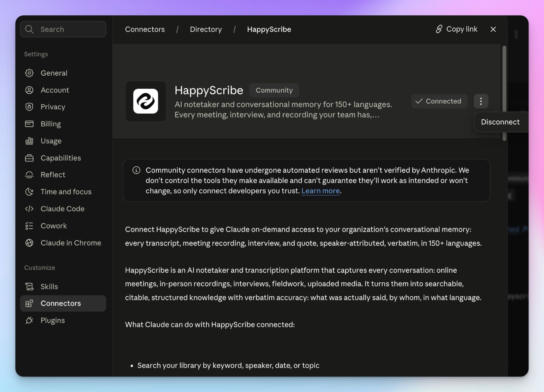
Task: Click the HappyScribe title heading
Action: (209, 90)
